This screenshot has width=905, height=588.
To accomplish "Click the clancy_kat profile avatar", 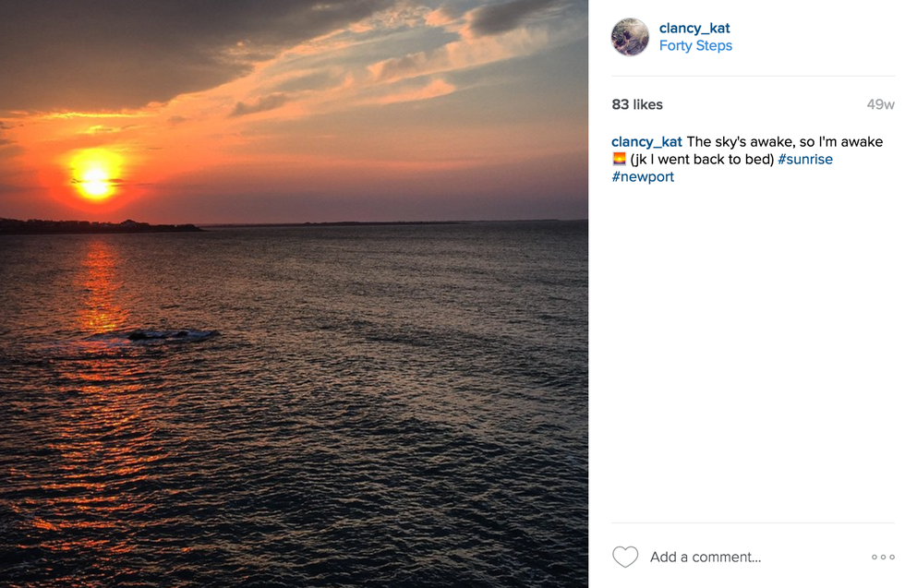I will coord(630,37).
